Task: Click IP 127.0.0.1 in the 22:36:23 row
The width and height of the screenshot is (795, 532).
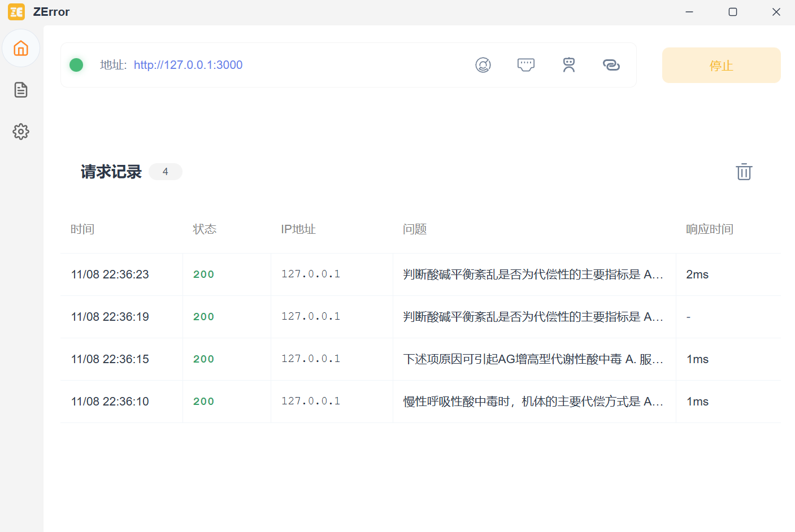Action: click(311, 274)
